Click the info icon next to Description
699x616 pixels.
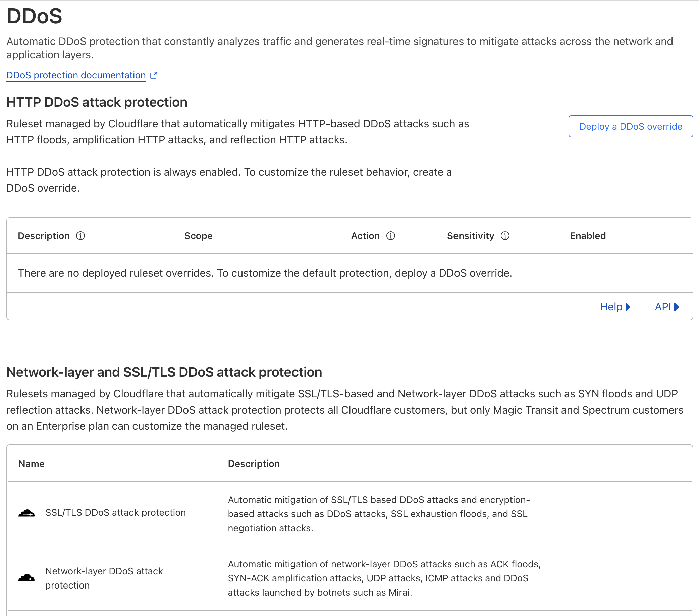point(80,236)
